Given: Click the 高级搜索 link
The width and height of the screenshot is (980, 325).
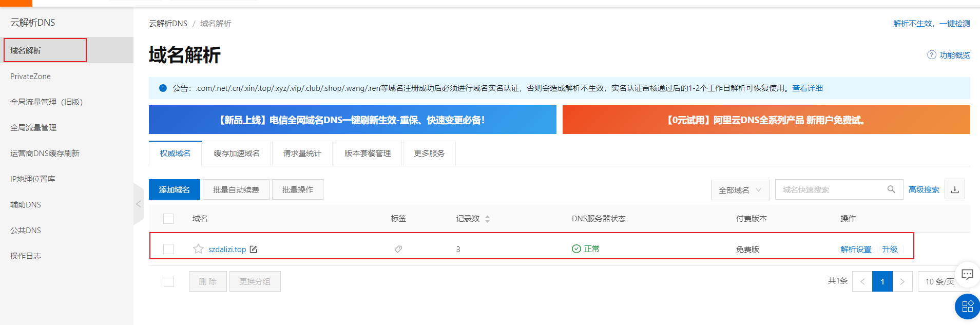Looking at the screenshot, I should pyautogui.click(x=924, y=189).
